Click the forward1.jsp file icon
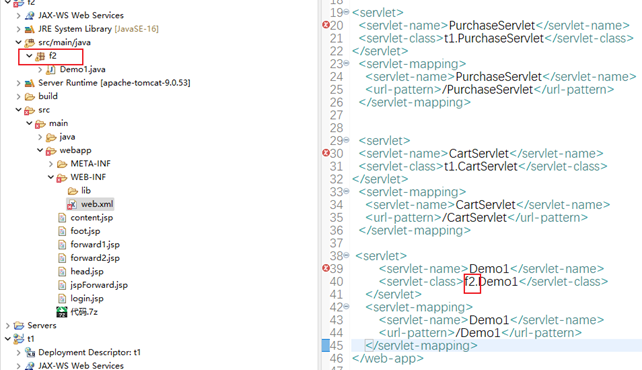Screen dimensions: 642x370 click(62, 245)
